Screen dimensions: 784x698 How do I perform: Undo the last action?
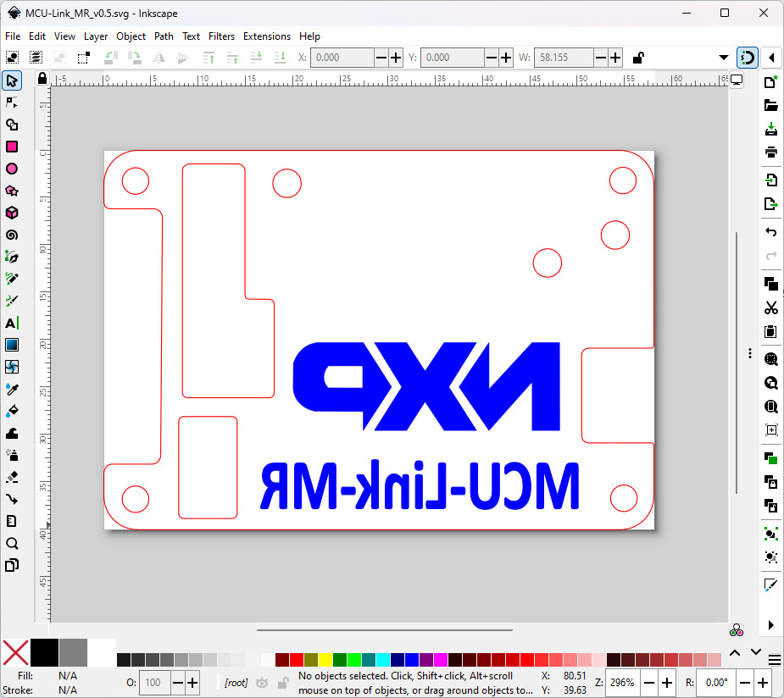(x=770, y=232)
